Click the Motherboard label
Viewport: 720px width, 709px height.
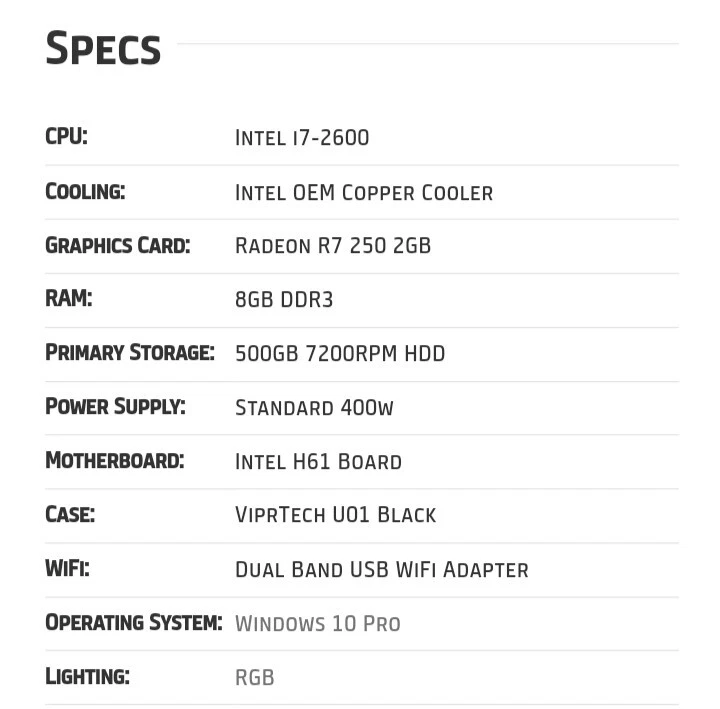(114, 461)
